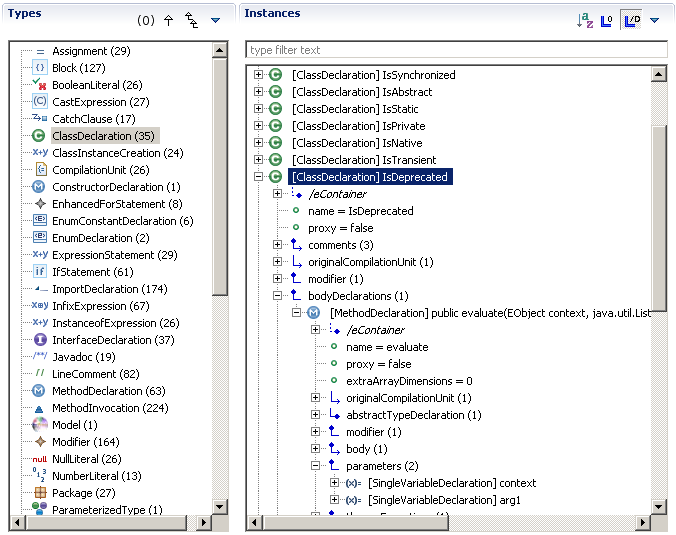Expand the IsSynchronized class declaration node
Viewport: 676px width, 535px height.
coord(258,75)
